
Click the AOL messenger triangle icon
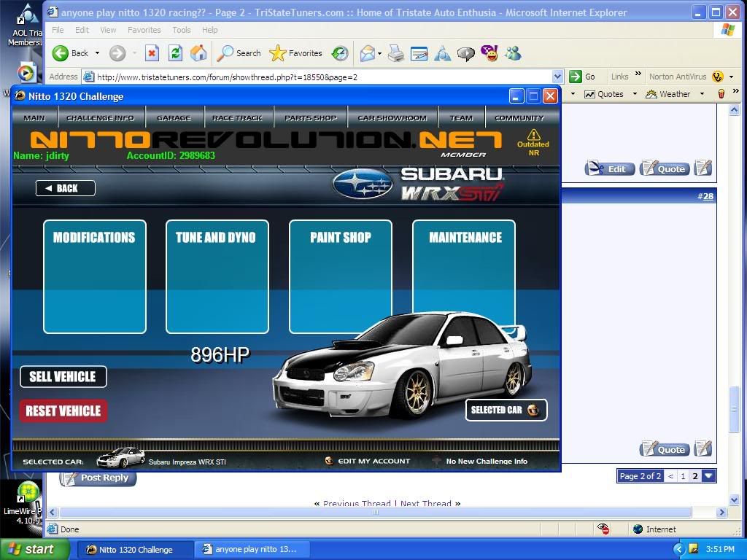pyautogui.click(x=443, y=53)
